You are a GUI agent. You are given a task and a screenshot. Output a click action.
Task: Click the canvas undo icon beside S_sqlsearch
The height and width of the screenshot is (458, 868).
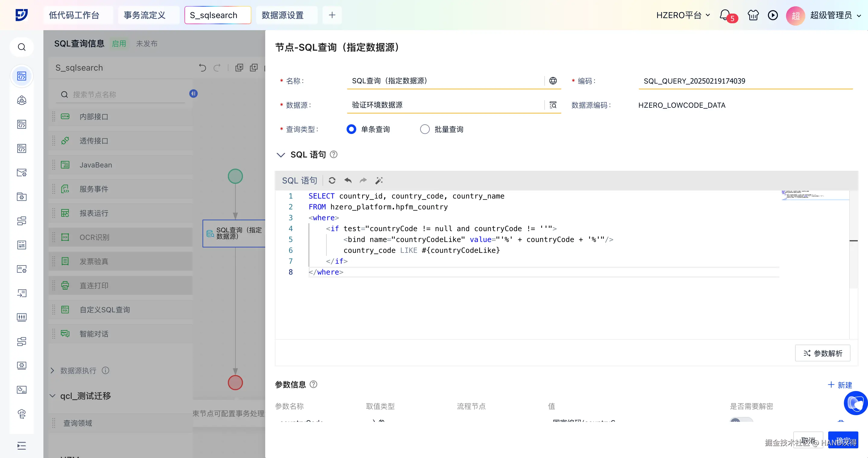[x=202, y=68]
